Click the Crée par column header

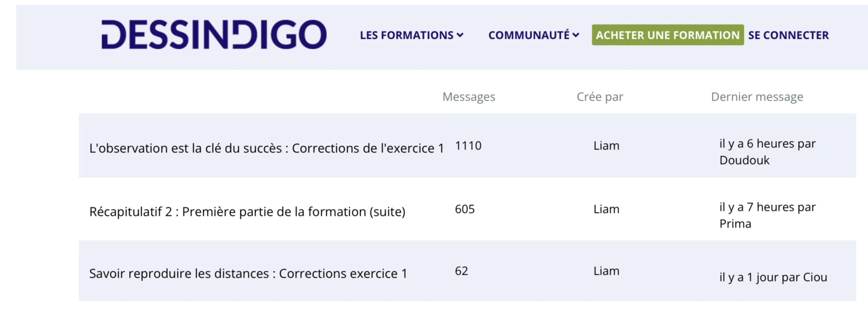pos(600,97)
